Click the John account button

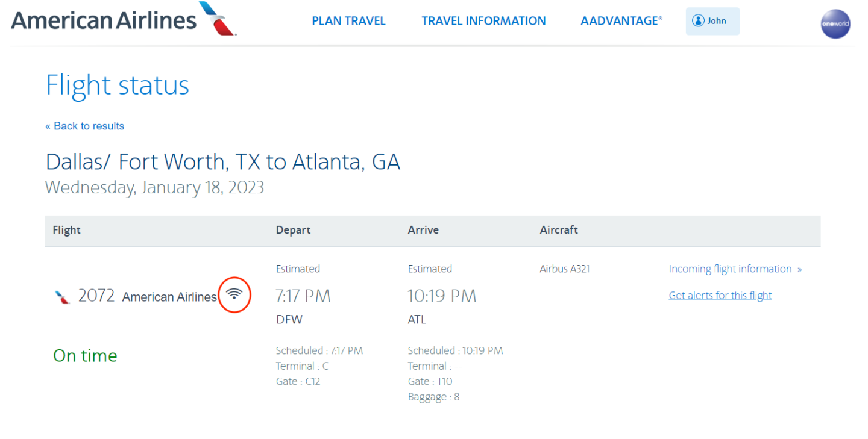point(712,21)
